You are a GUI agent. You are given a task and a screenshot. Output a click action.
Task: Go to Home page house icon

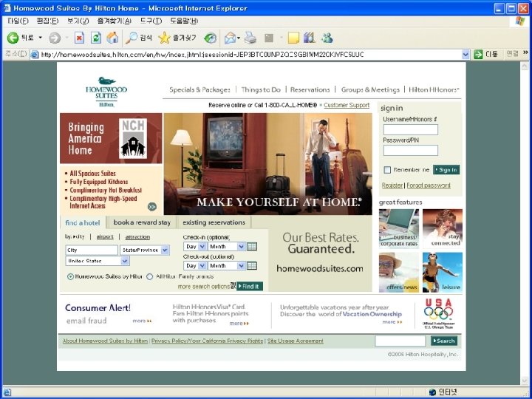[x=112, y=38]
